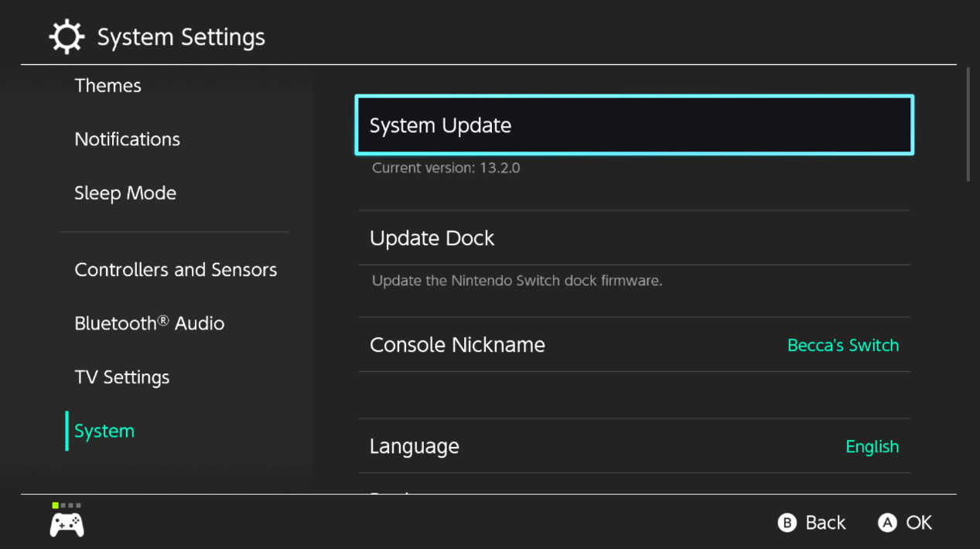980x549 pixels.
Task: Choose the Update Dock option
Action: click(633, 238)
